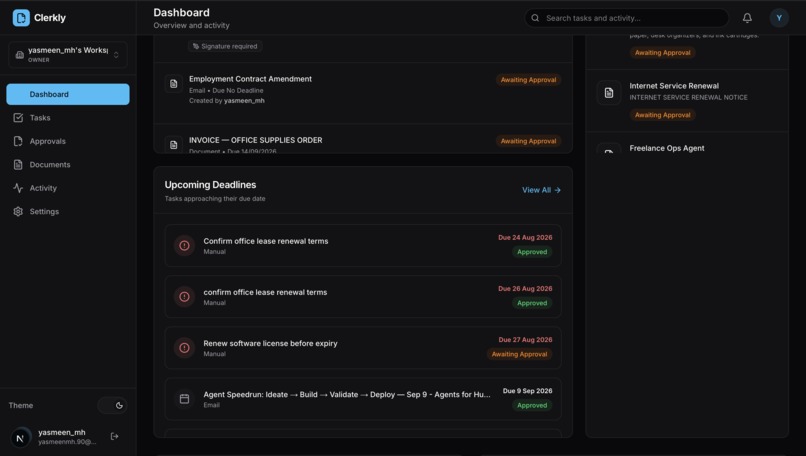This screenshot has height=456, width=806.
Task: Click Approved badge for Due 26 Aug 2026
Action: (532, 303)
